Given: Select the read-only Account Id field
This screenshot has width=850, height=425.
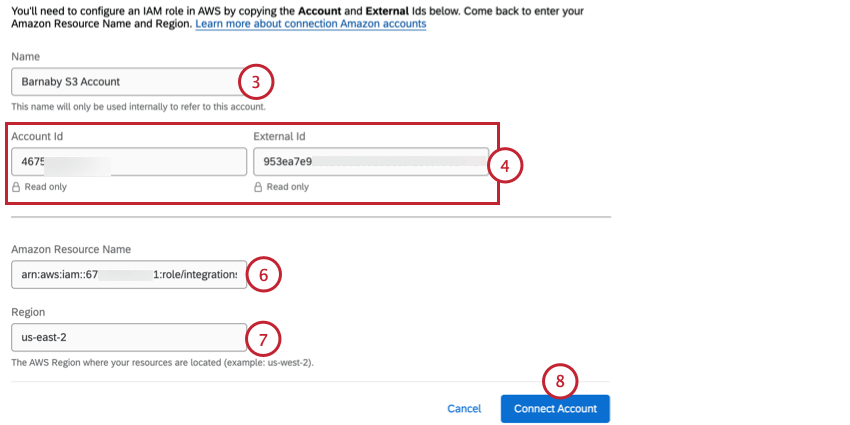Looking at the screenshot, I should tap(129, 162).
